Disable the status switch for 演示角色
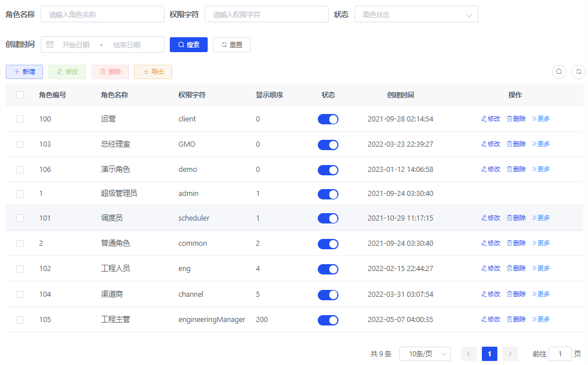This screenshot has width=588, height=365. pyautogui.click(x=328, y=170)
